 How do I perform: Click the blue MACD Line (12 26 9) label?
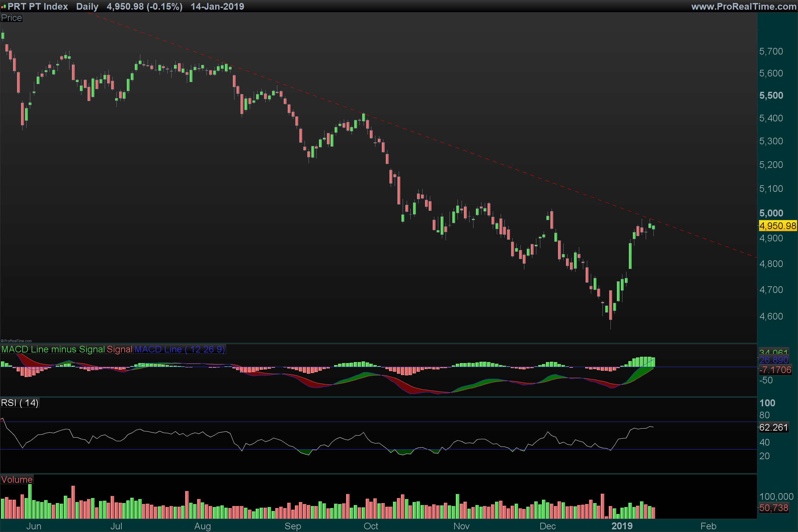[x=180, y=349]
